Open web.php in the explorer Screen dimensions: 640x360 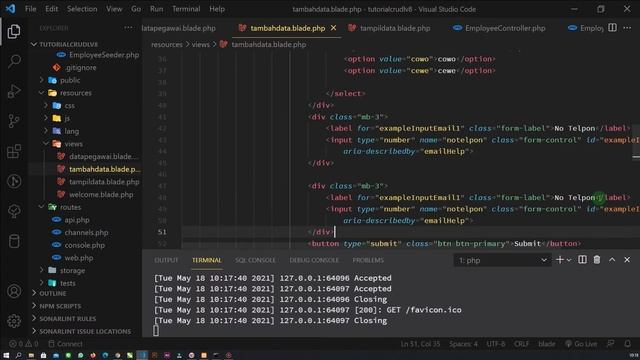(x=79, y=258)
